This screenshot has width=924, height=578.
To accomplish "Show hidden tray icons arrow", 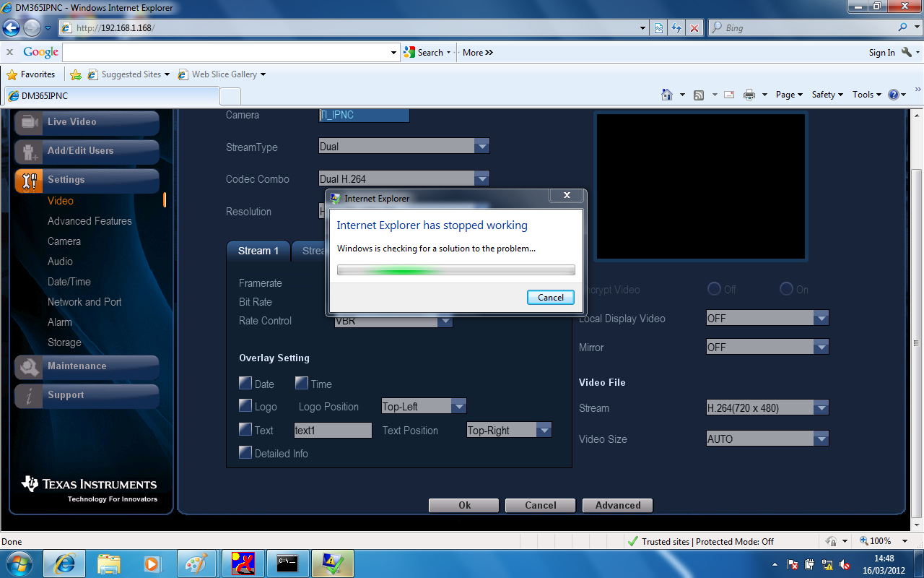I will 775,564.
